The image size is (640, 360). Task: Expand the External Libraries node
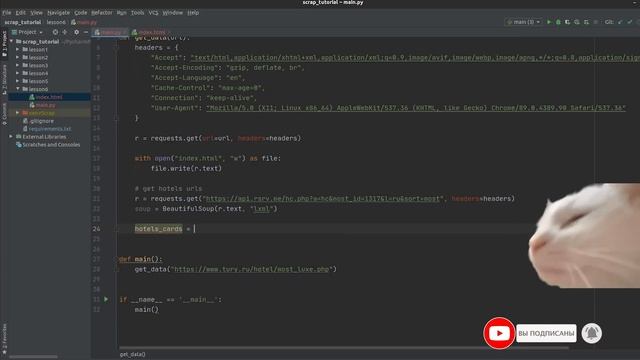click(x=11, y=137)
